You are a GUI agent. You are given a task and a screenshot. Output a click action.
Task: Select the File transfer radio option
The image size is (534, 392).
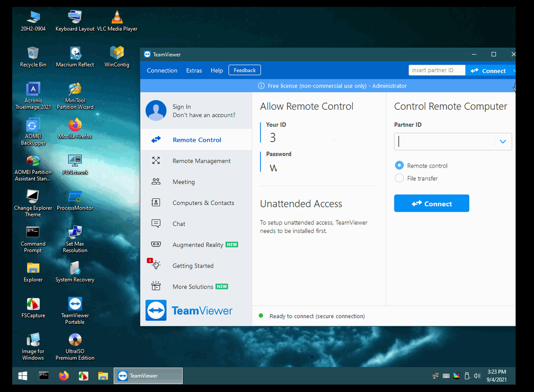coord(399,178)
